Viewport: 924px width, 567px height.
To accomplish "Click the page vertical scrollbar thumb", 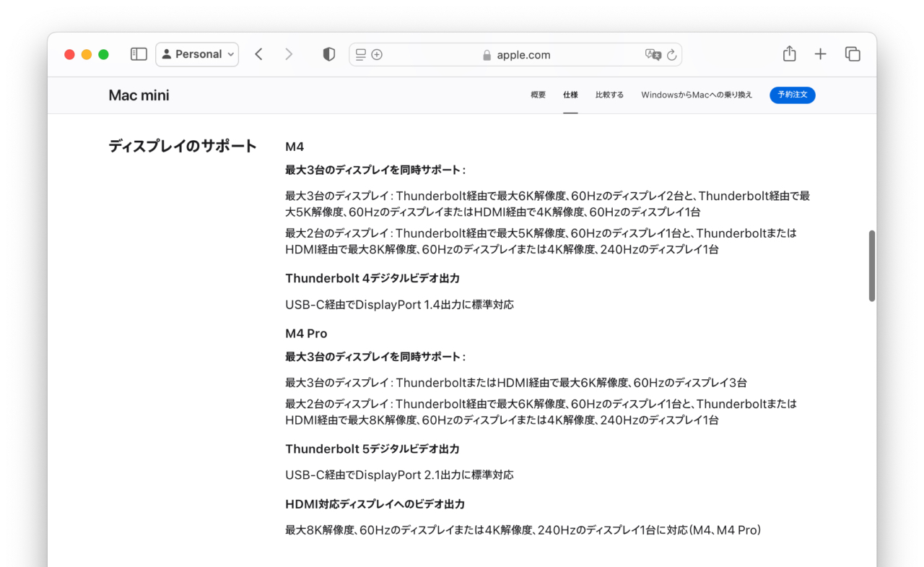I will (x=872, y=266).
